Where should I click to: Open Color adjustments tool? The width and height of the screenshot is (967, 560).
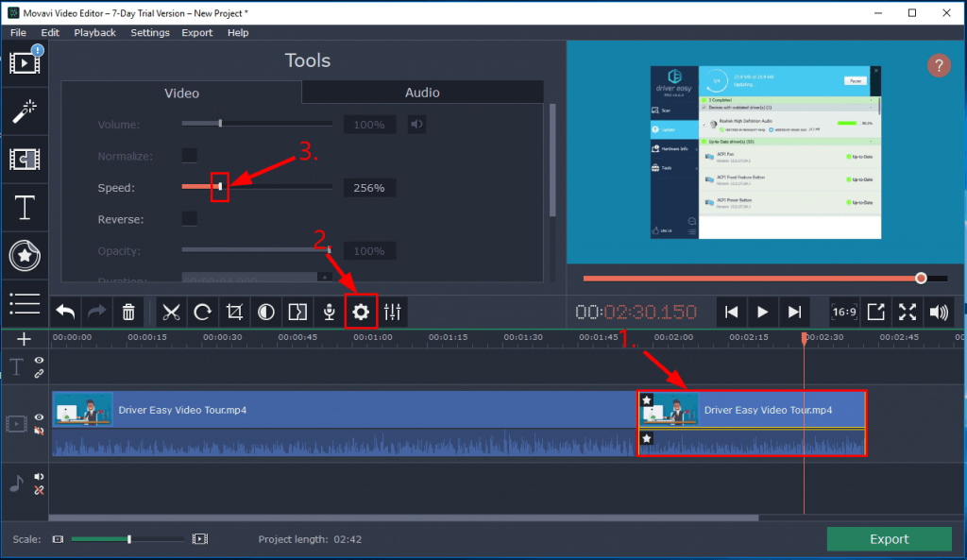[x=265, y=312]
